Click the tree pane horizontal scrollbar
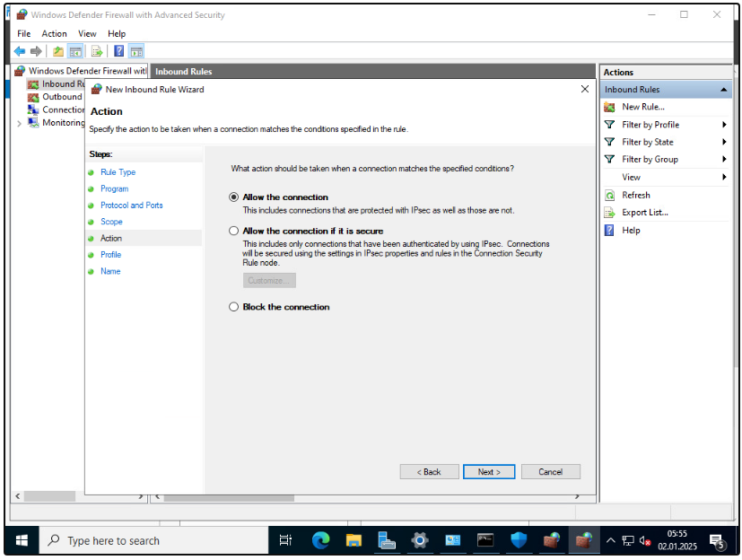 pos(49,496)
